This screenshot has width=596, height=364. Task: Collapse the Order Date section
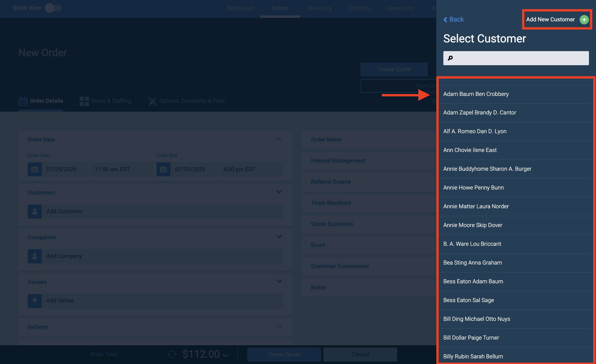pyautogui.click(x=279, y=139)
